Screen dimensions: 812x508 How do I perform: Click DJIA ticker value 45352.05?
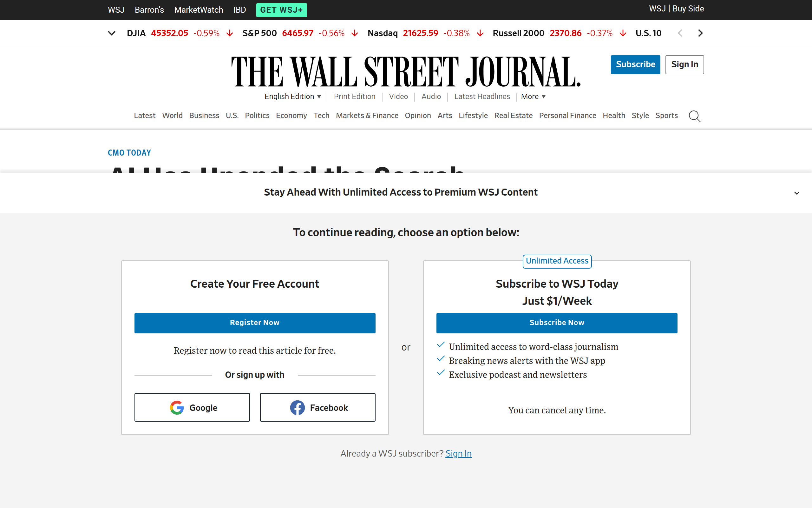coord(169,33)
